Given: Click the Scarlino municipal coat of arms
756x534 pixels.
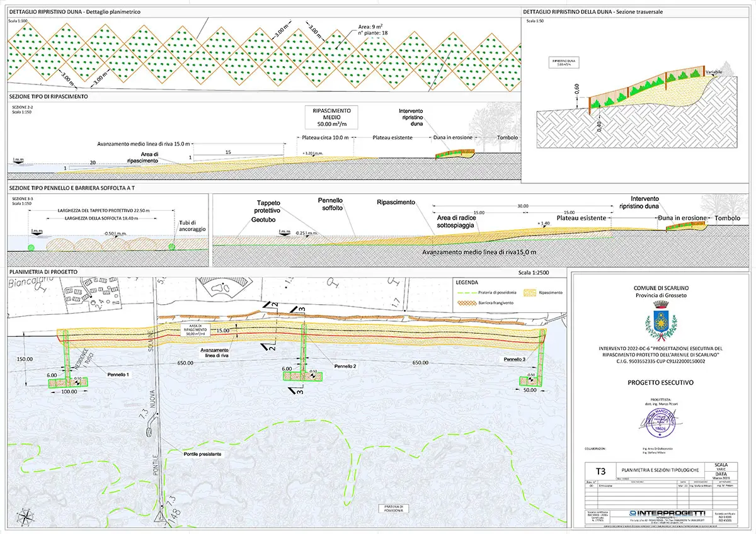Looking at the screenshot, I should pos(661,322).
